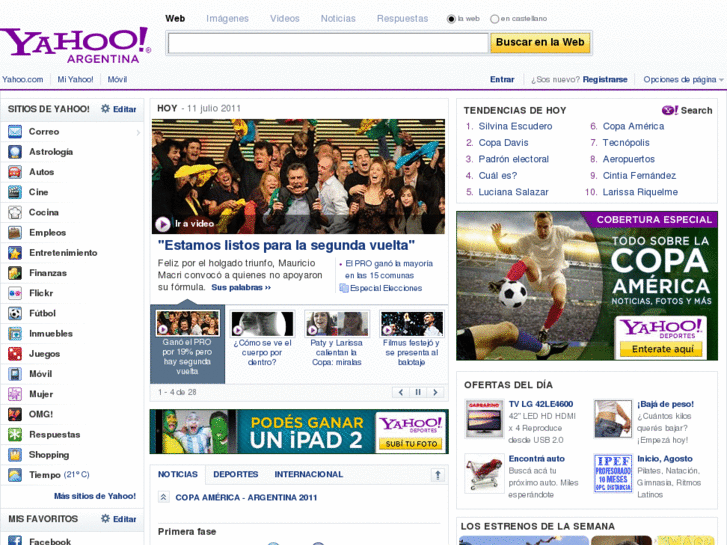Click the Empleos briefcase icon
The image size is (727, 545).
15,232
